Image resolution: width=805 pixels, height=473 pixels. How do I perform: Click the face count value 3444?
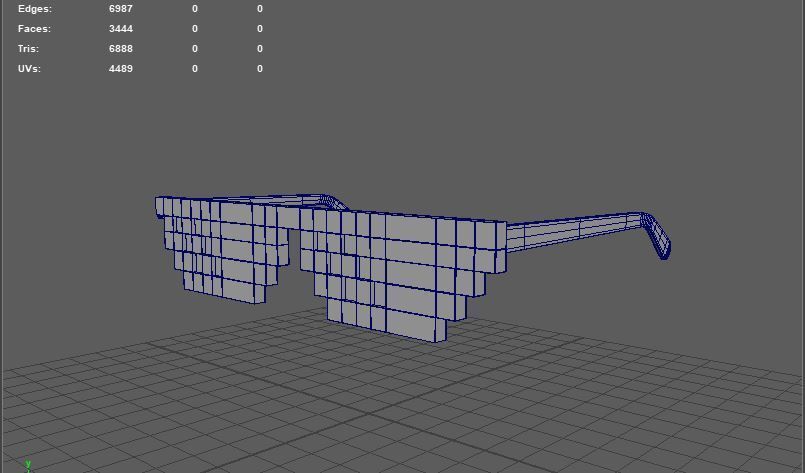click(121, 29)
